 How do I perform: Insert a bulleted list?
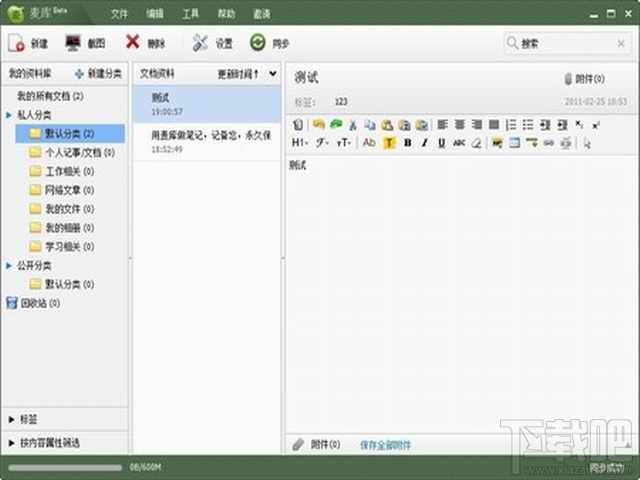pos(528,124)
